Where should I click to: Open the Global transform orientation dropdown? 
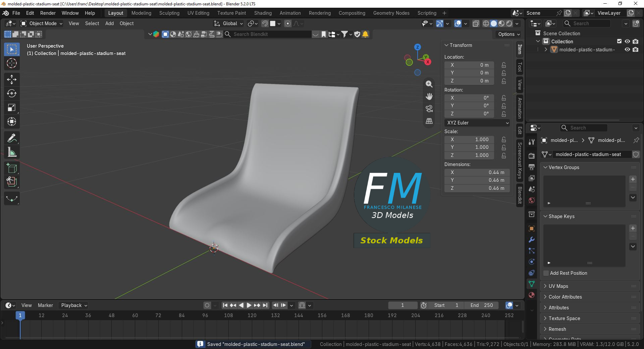tap(228, 23)
